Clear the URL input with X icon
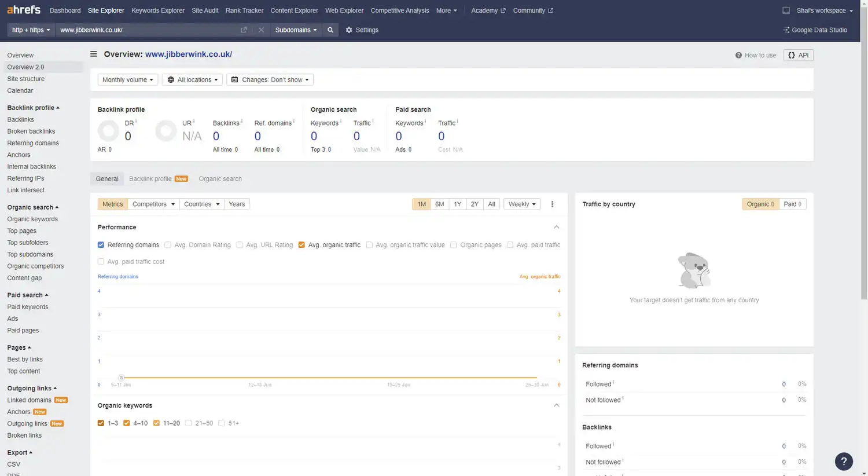The height and width of the screenshot is (476, 868). click(261, 30)
